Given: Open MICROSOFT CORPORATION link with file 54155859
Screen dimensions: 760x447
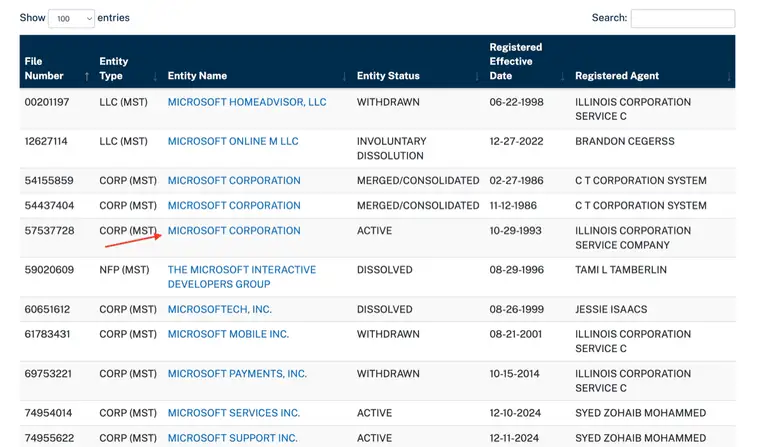Looking at the screenshot, I should [x=234, y=181].
